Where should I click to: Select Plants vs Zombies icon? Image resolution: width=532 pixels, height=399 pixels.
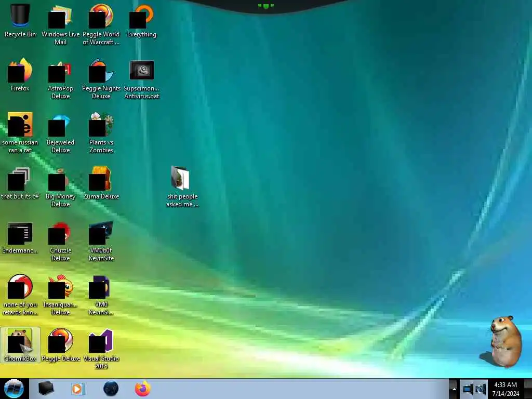click(101, 132)
